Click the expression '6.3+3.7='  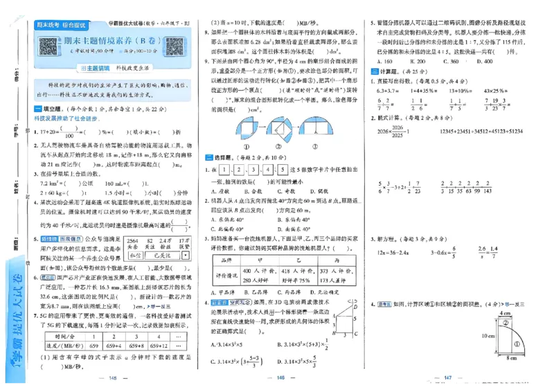(388, 91)
